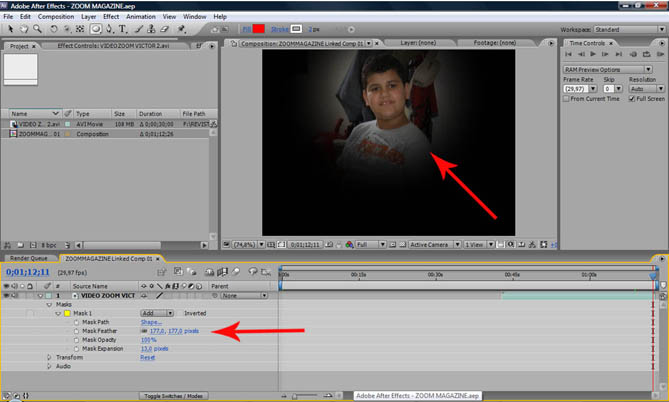
Task: Click the Mask Path Shape link
Action: coord(151,322)
